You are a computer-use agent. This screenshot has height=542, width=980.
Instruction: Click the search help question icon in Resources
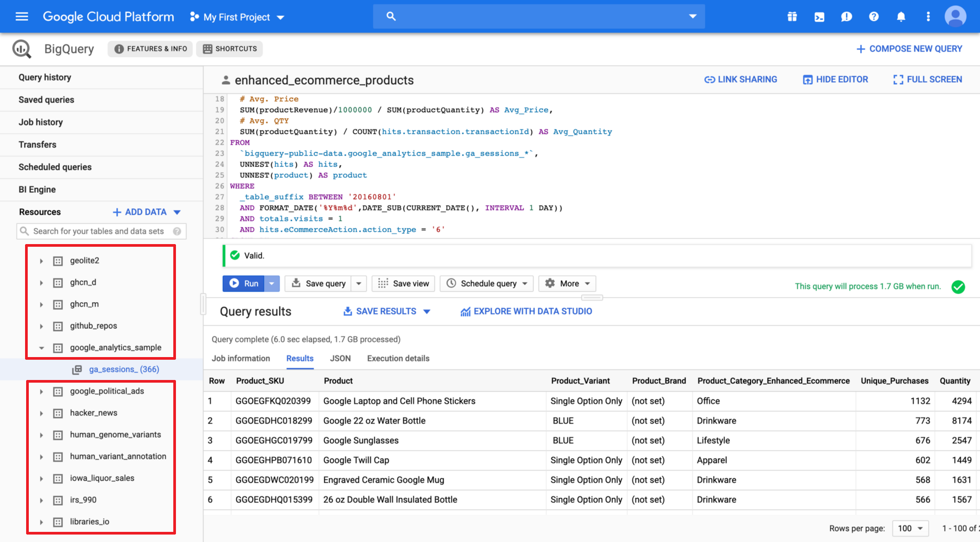pos(177,231)
